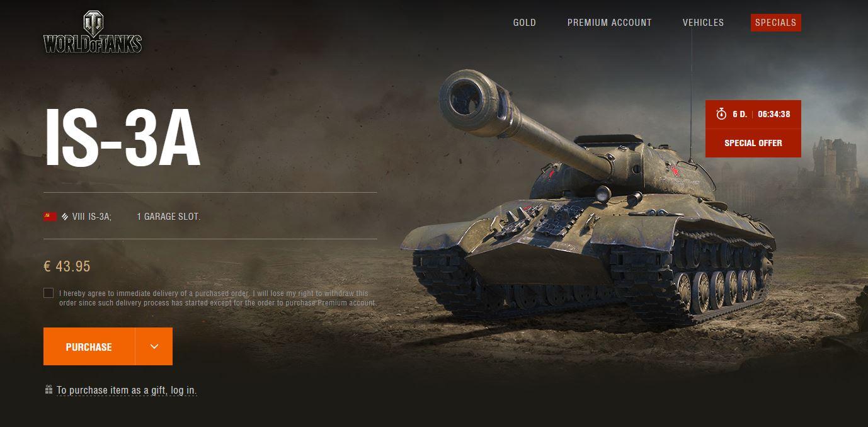The image size is (868, 427).
Task: Tick the immediate delivery agreement checkbox
Action: click(x=49, y=293)
